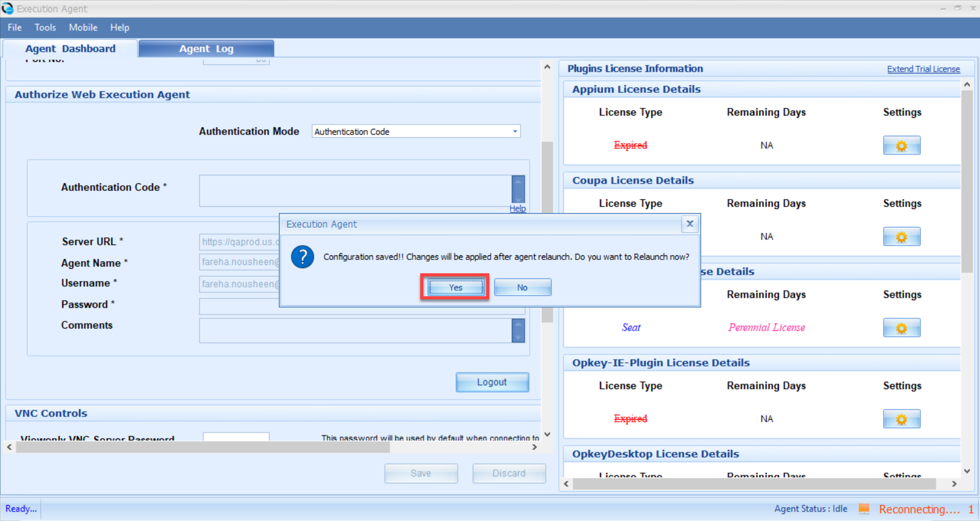Click the left panel down scroll arrow
Viewport: 980px width, 521px height.
pyautogui.click(x=547, y=435)
